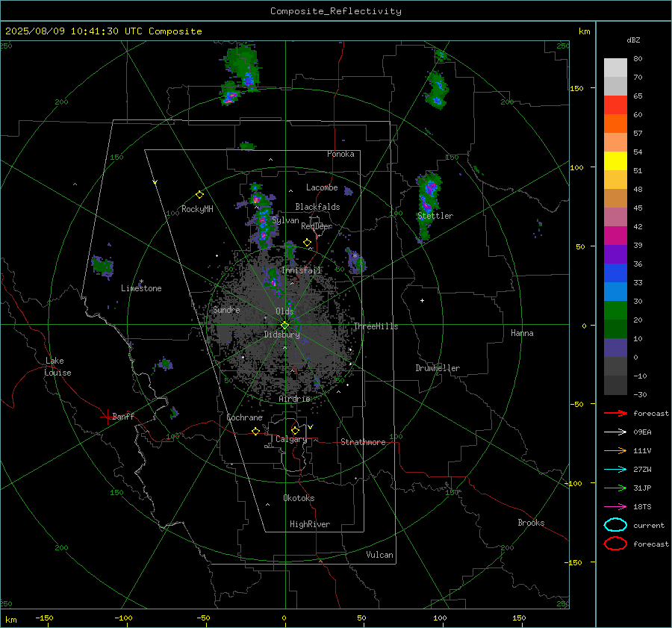Pick the indigo 0-10 dBZ swatch
The height and width of the screenshot is (628, 672).
click(x=615, y=348)
